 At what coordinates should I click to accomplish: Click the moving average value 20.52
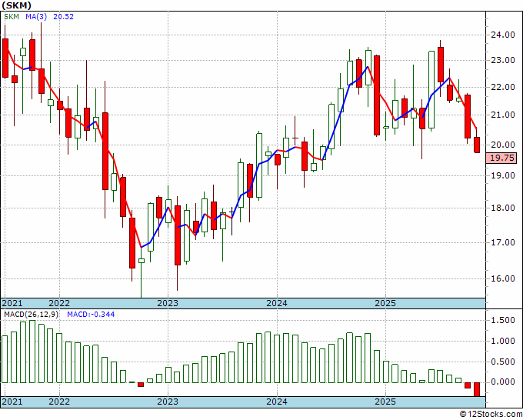click(63, 17)
